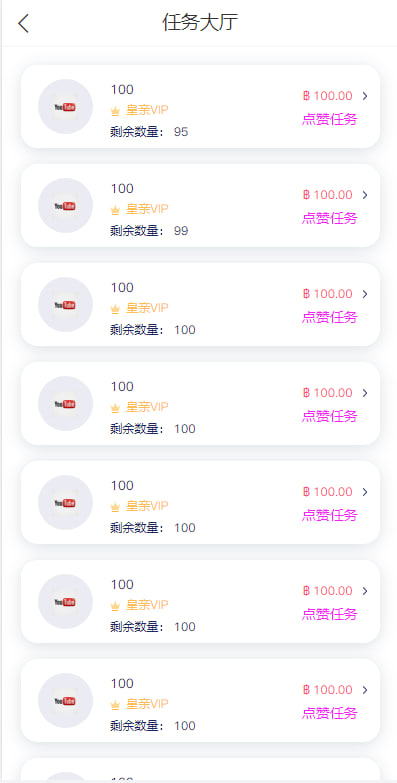Tap the YouTube icon on the sixth task
The image size is (397, 783).
65,601
